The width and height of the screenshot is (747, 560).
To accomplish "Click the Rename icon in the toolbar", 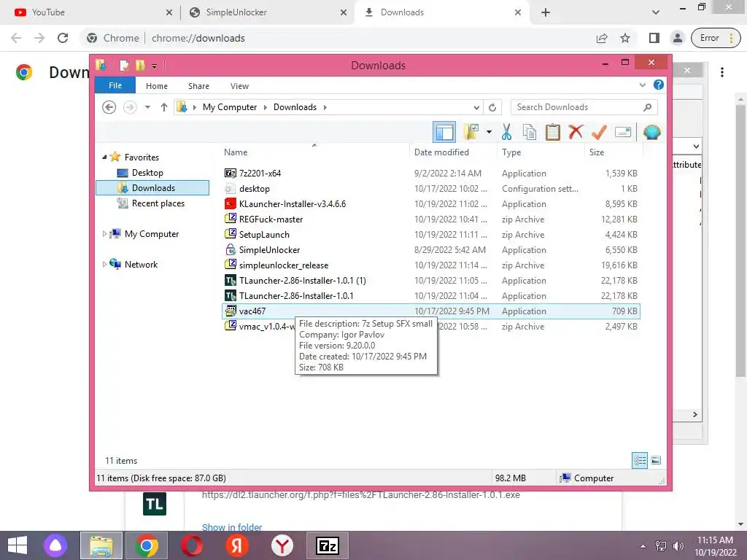I will (623, 132).
